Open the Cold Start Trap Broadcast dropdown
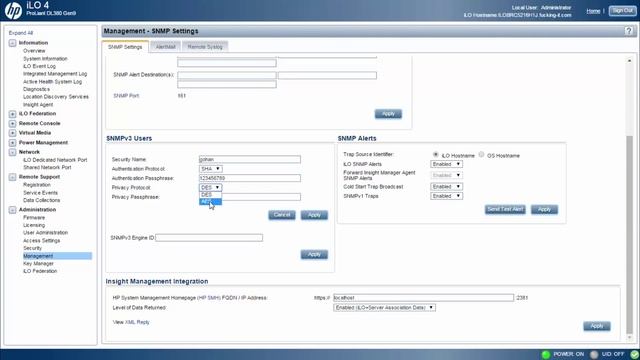 pyautogui.click(x=446, y=187)
